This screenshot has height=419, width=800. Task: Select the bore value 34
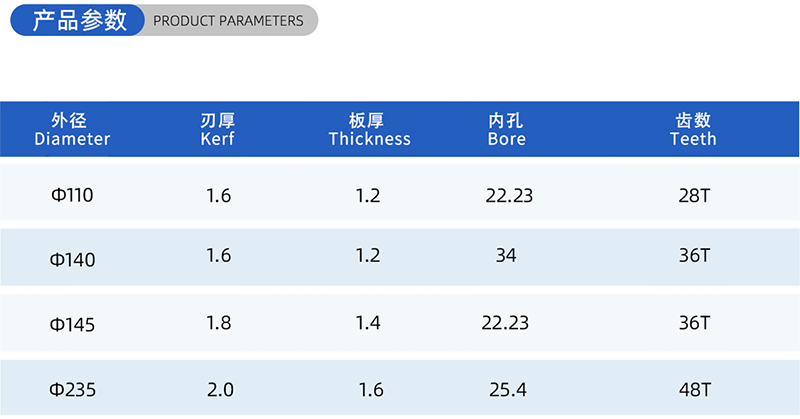506,256
